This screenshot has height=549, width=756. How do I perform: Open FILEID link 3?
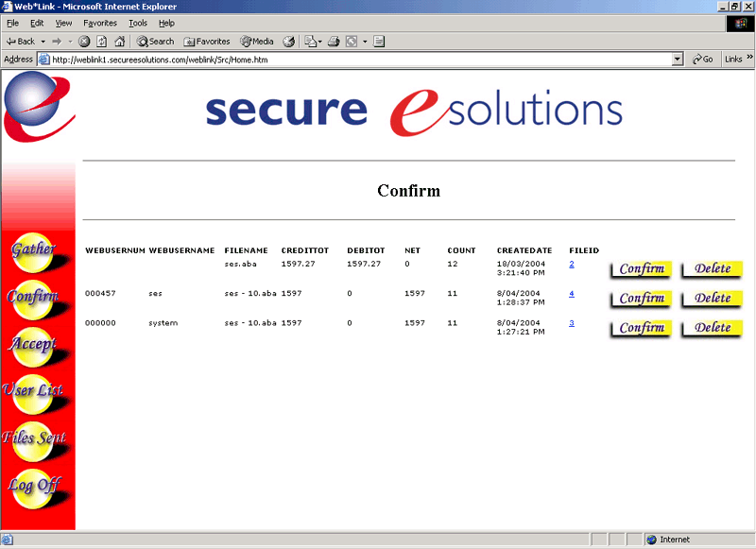[572, 323]
